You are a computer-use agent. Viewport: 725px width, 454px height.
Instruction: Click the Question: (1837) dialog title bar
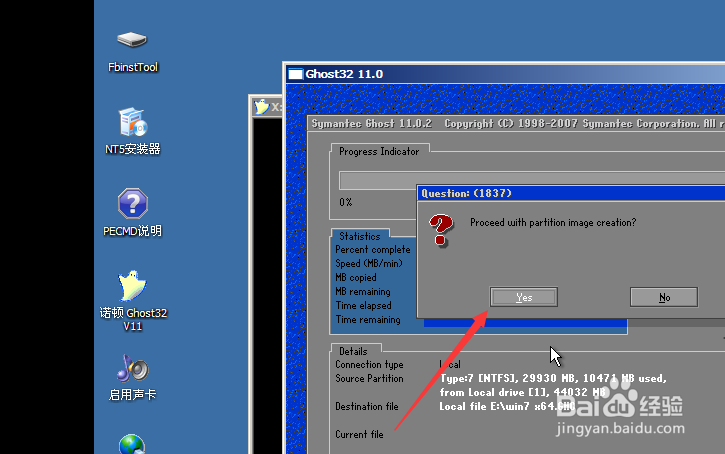tap(571, 193)
